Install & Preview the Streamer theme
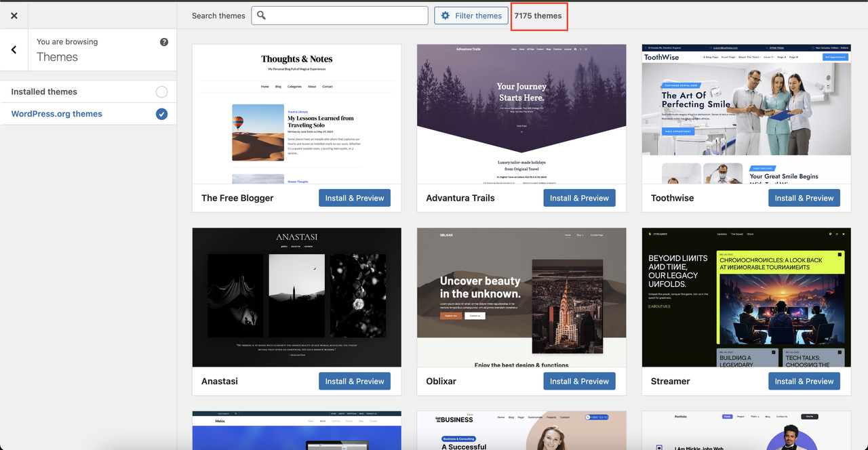This screenshot has width=868, height=450. pyautogui.click(x=804, y=381)
